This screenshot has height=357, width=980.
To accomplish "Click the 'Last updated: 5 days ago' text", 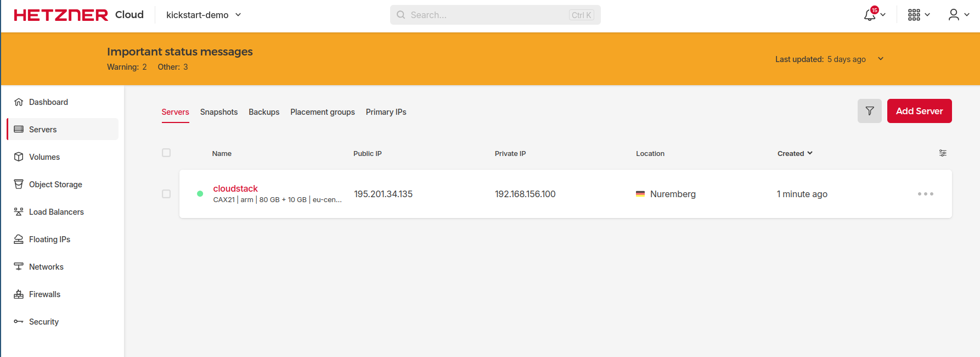I will [820, 59].
